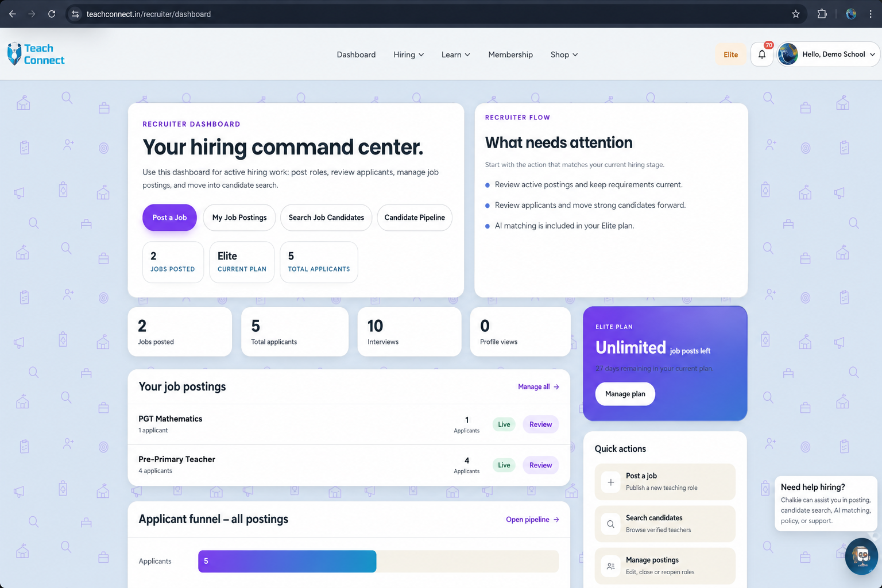The image size is (882, 588).
Task: Click the Manage postings list icon
Action: click(x=611, y=566)
